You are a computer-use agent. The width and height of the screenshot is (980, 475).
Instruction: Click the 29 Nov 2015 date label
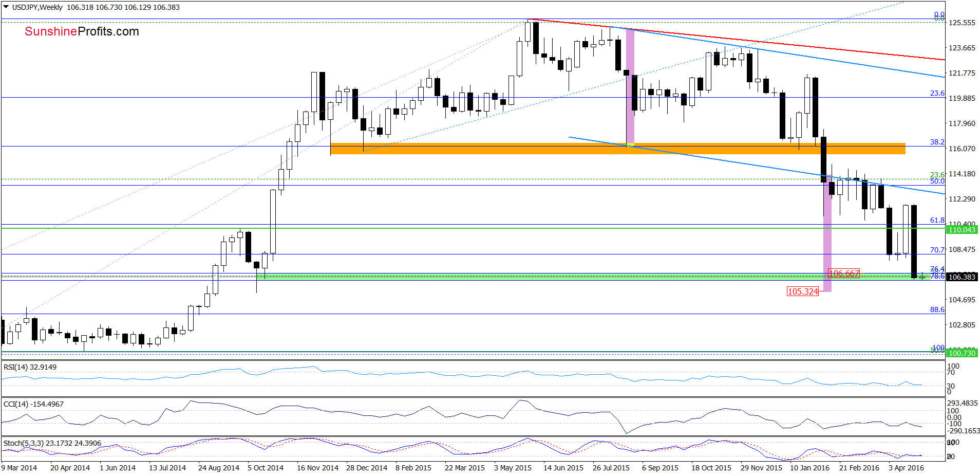[x=761, y=468]
